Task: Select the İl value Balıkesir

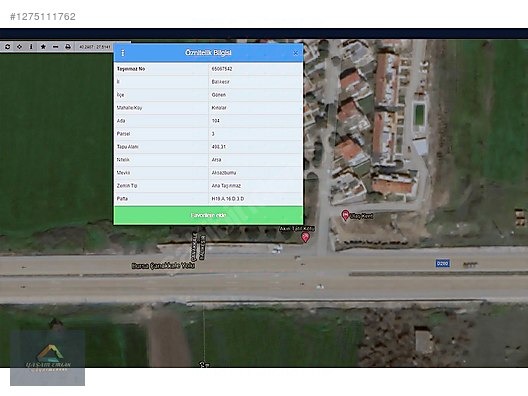Action: (x=221, y=82)
